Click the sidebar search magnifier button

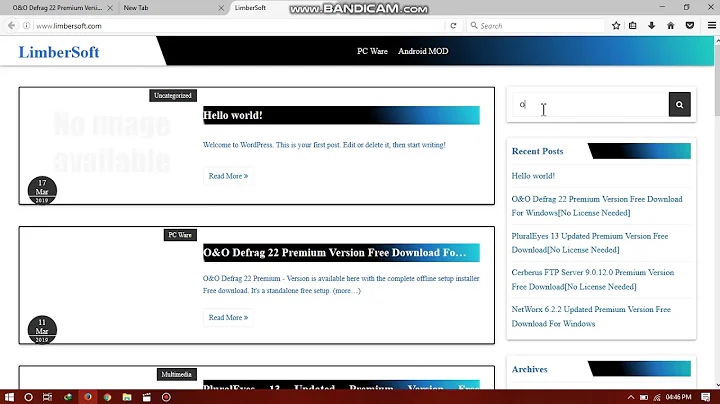tap(680, 105)
